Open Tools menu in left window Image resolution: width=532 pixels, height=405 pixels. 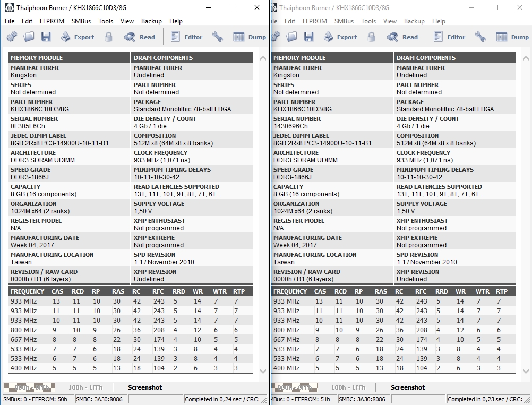click(106, 21)
